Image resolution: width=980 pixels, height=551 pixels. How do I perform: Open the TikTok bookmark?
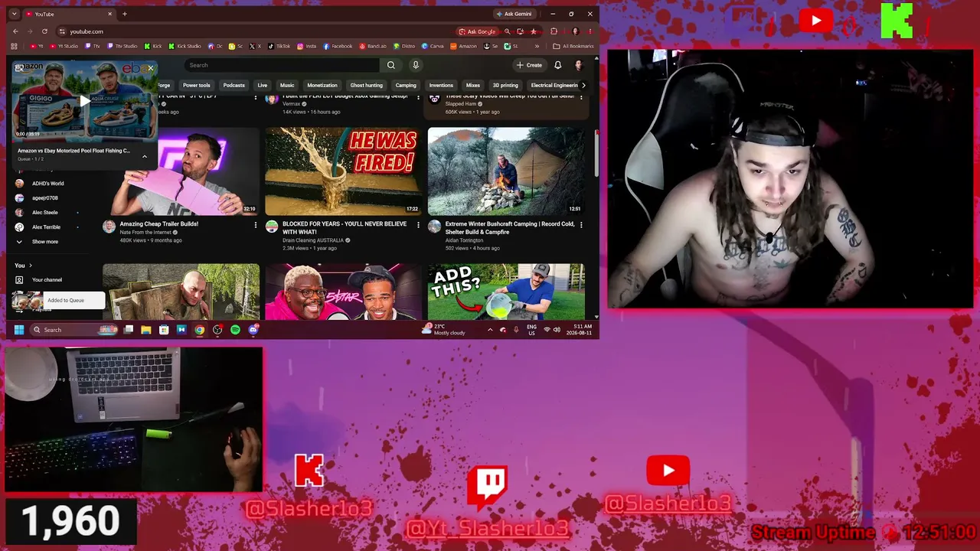pos(279,46)
